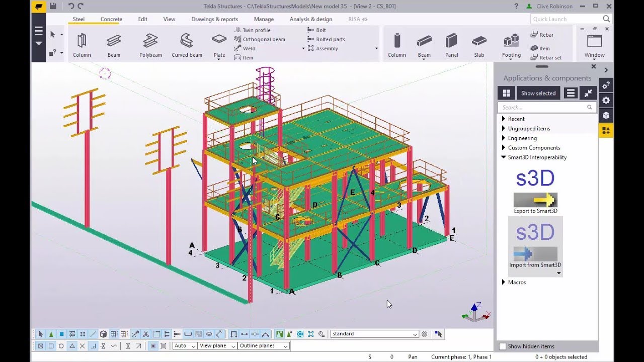Toggle snap to intersection points
The width and height of the screenshot is (644, 362).
(83, 346)
